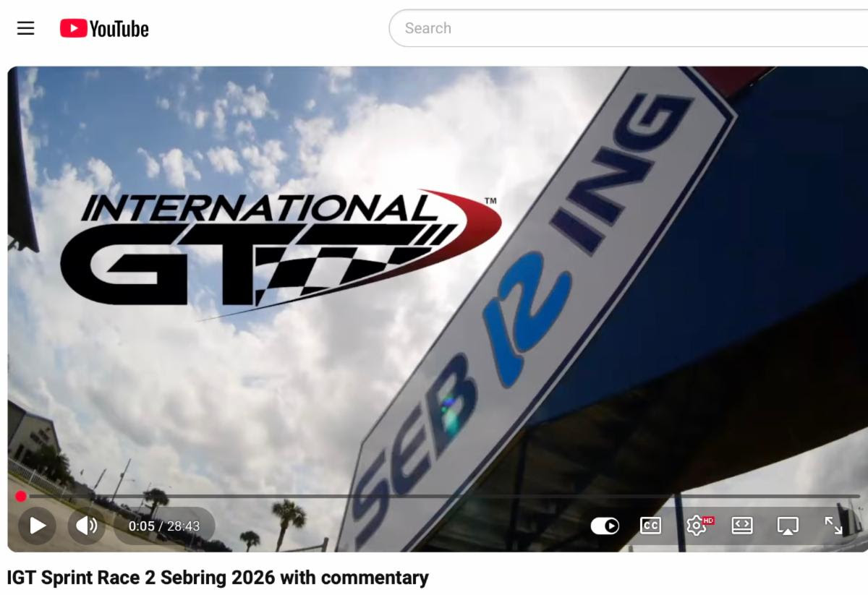Click the red playhead scrubber dot

(x=21, y=496)
